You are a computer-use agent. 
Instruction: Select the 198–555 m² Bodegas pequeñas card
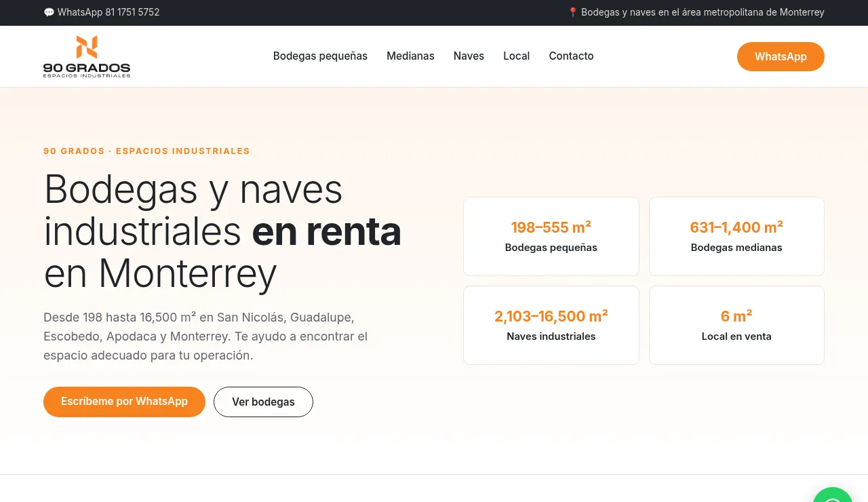(551, 236)
